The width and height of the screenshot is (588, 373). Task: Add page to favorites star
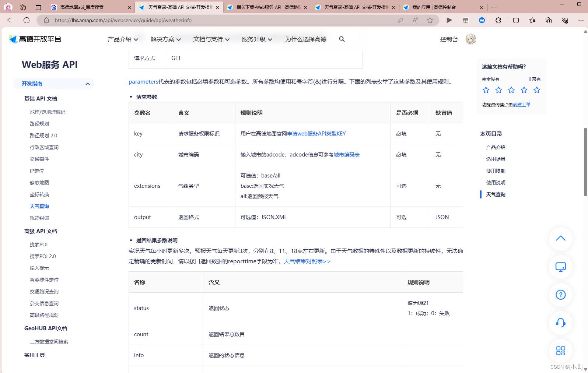[x=430, y=20]
